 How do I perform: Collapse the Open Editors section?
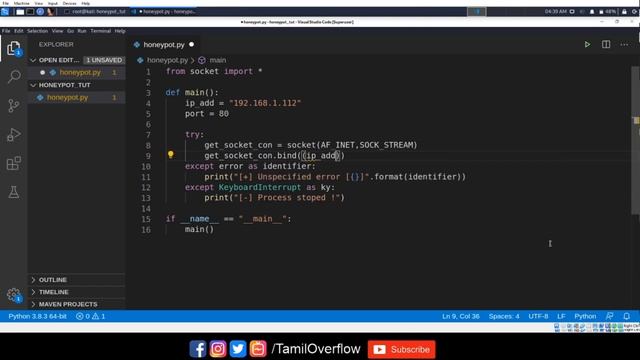(x=33, y=60)
